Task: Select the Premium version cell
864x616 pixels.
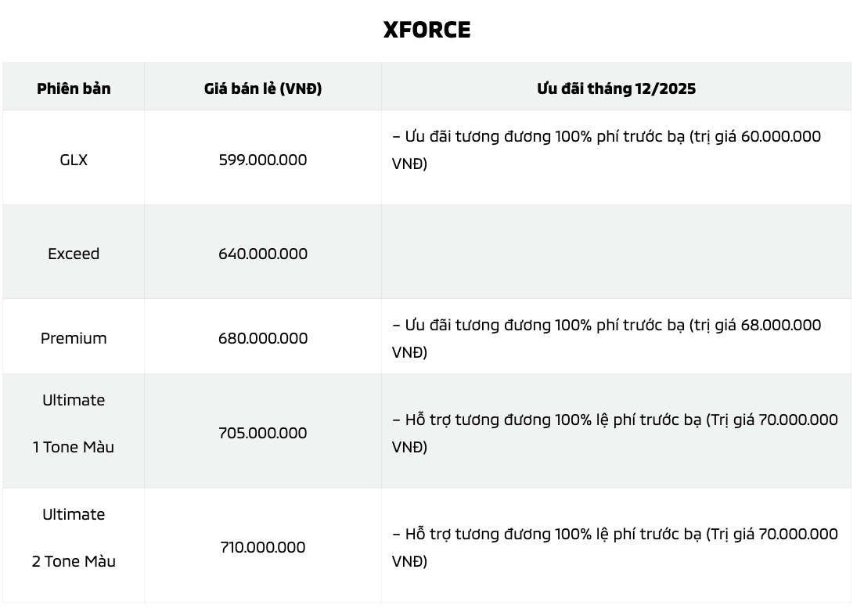Action: tap(74, 338)
